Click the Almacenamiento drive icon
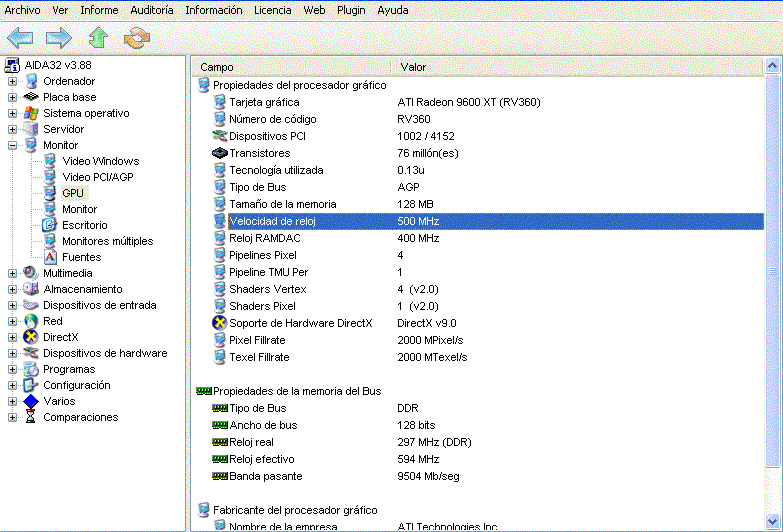Screen dimensions: 783x532 (x=31, y=289)
